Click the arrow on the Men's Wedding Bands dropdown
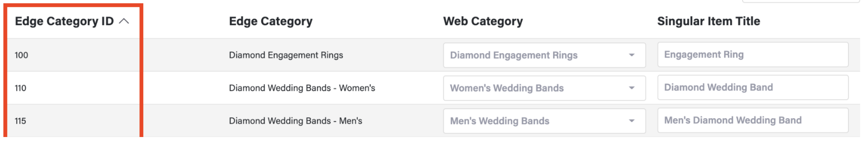 632,121
